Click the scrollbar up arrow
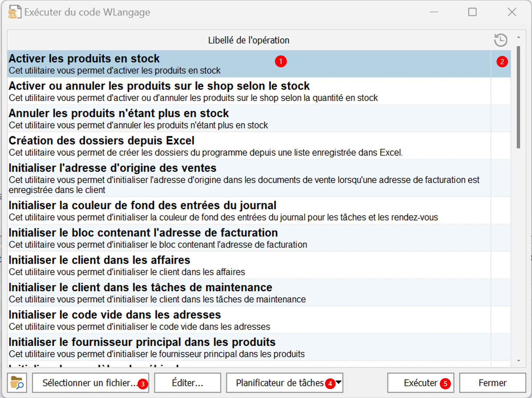The width and height of the screenshot is (532, 398). click(518, 37)
